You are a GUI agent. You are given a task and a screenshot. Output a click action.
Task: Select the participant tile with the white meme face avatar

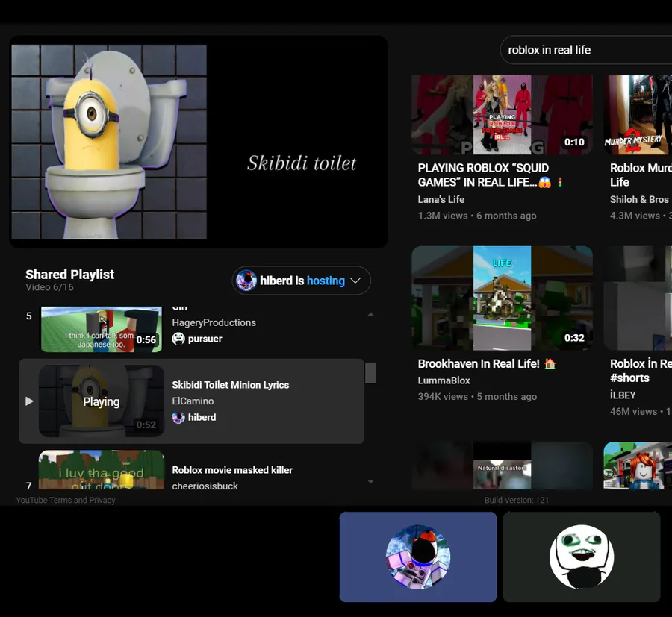point(582,557)
